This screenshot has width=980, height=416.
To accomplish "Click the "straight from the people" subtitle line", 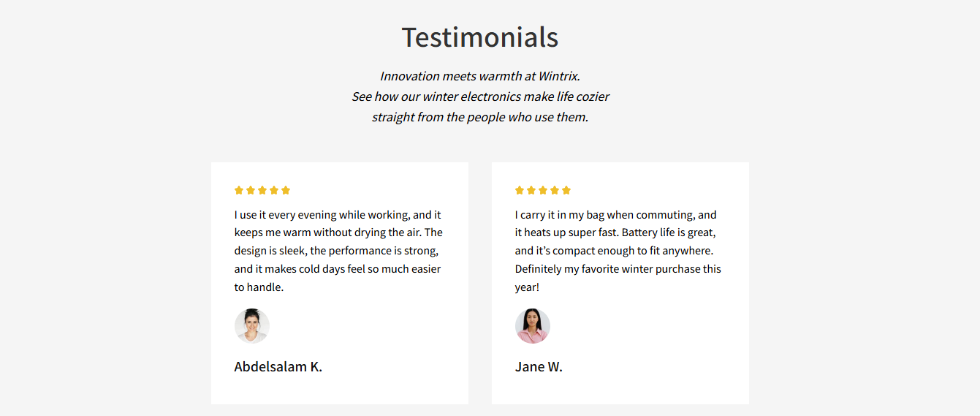I will (x=480, y=117).
